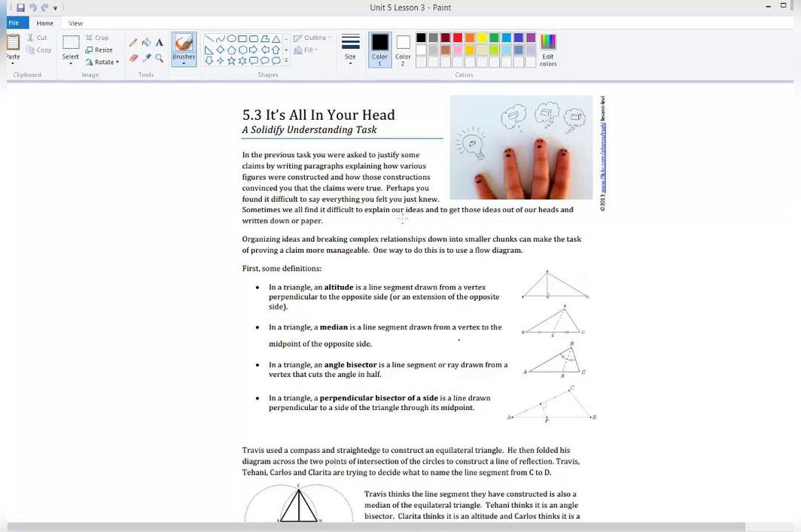Select the Color picker eyedropper tool
801x532 pixels.
pyautogui.click(x=147, y=58)
